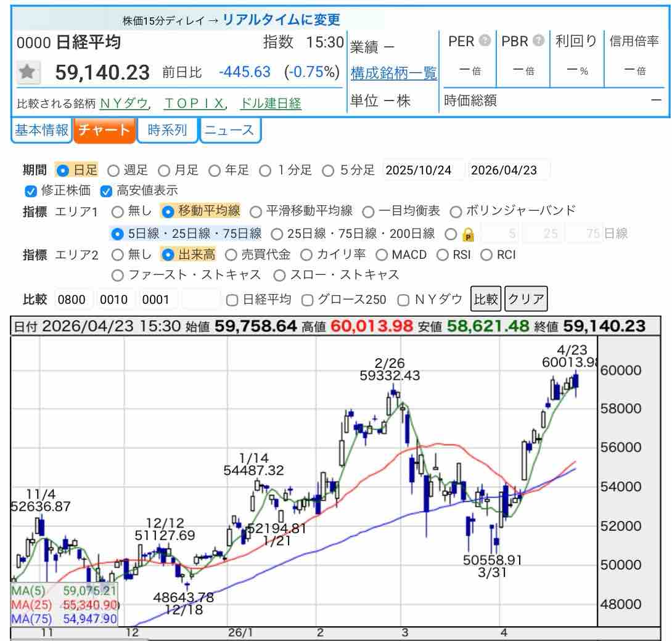This screenshot has height=641, width=672.
Task: Click the star favorite icon
Action: click(26, 72)
